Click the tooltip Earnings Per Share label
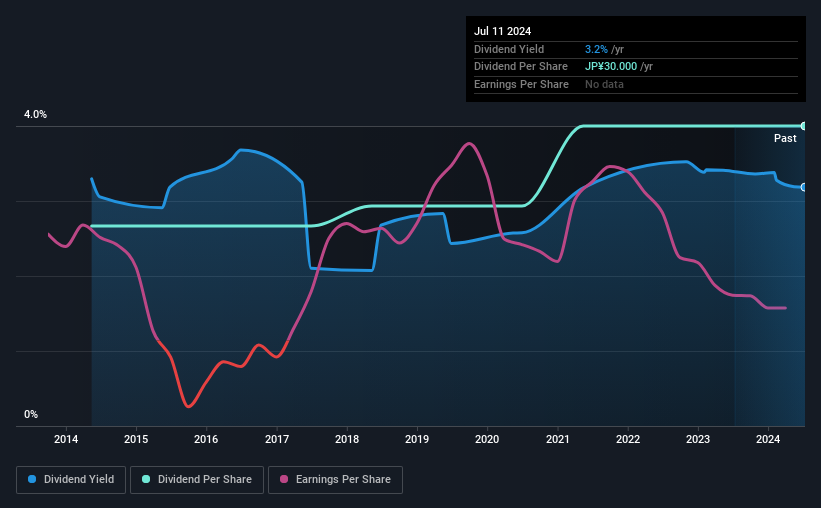This screenshot has width=821, height=508. 521,84
